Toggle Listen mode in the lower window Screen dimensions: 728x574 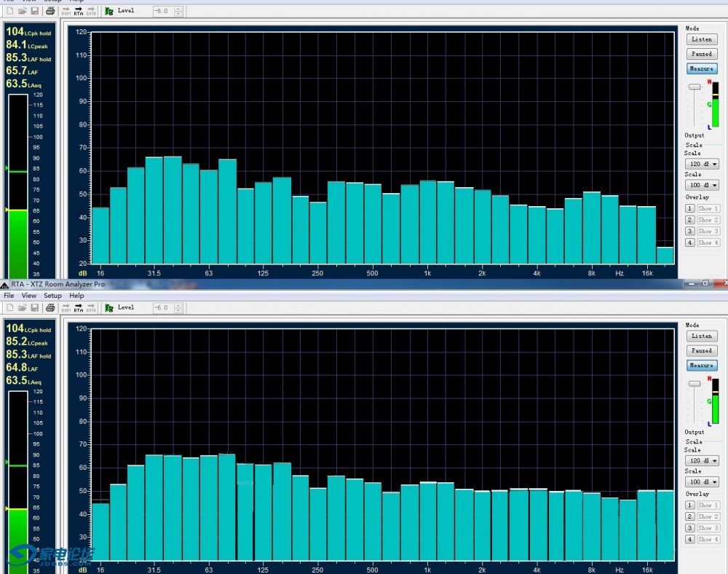[x=701, y=336]
